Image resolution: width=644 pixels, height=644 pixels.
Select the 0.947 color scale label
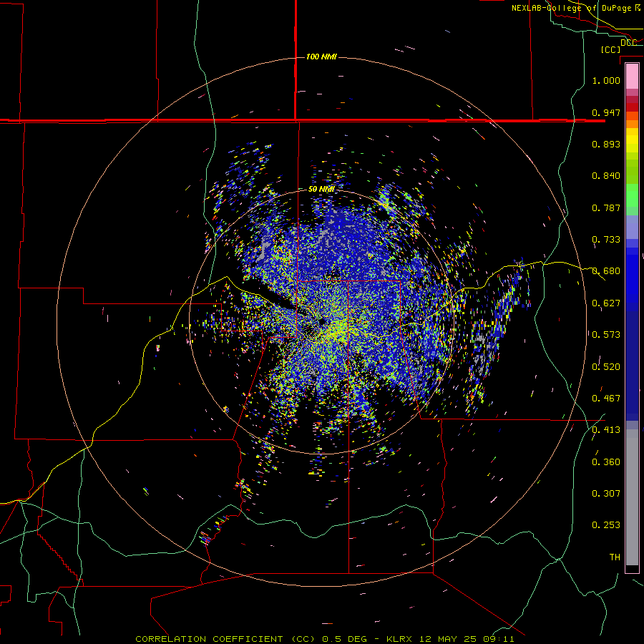[606, 112]
